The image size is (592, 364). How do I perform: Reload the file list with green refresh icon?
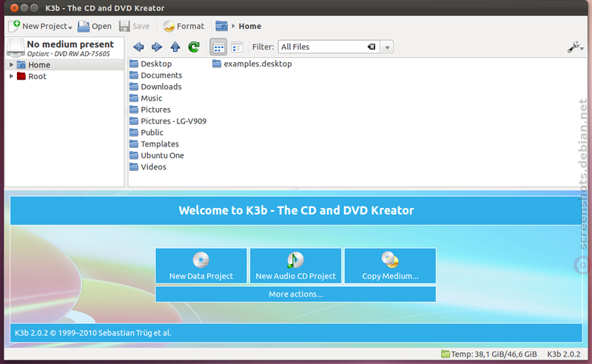point(194,47)
